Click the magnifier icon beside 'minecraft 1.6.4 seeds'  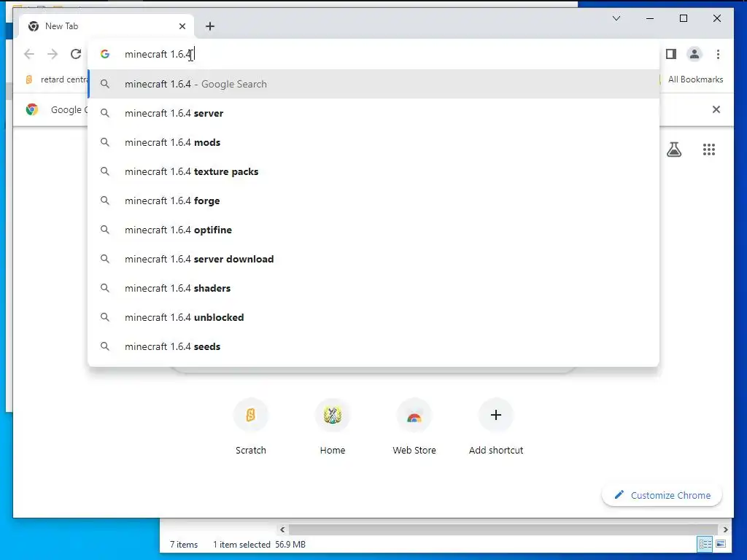(105, 346)
